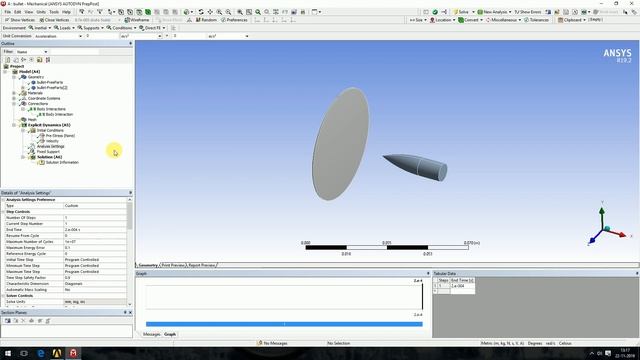
Task: Select the Mesh tree item
Action: (x=32, y=119)
